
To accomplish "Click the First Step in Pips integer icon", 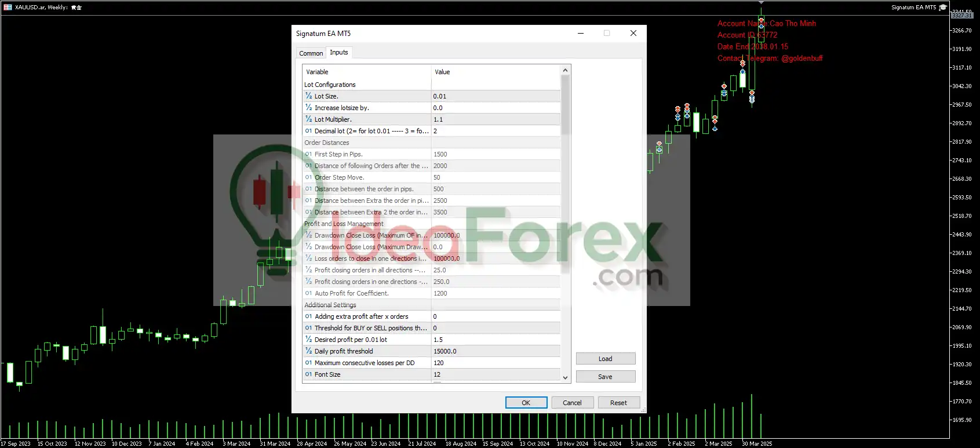I will [308, 154].
